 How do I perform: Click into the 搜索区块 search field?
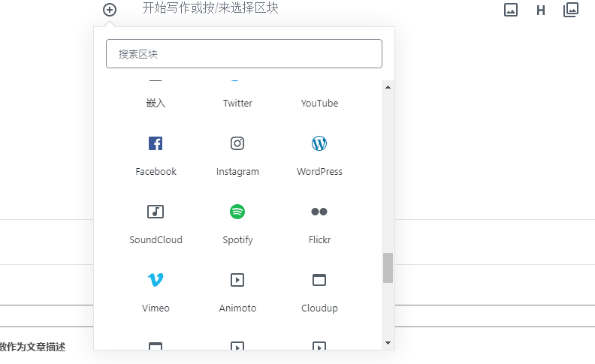point(244,54)
